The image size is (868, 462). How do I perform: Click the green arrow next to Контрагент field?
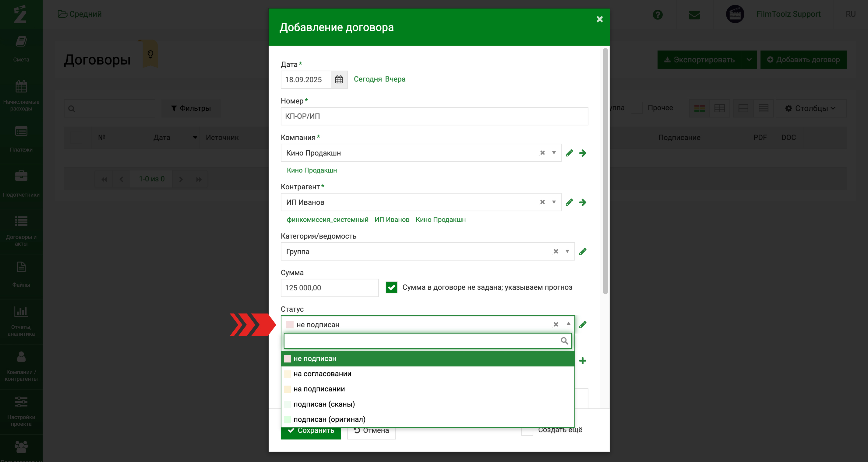click(583, 202)
